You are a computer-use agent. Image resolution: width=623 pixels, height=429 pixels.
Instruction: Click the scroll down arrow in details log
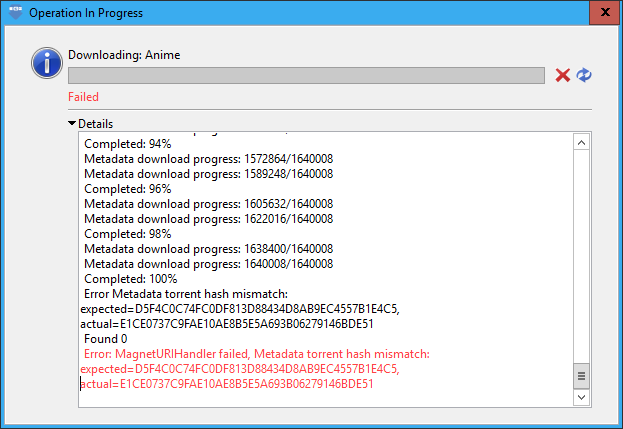coord(581,397)
